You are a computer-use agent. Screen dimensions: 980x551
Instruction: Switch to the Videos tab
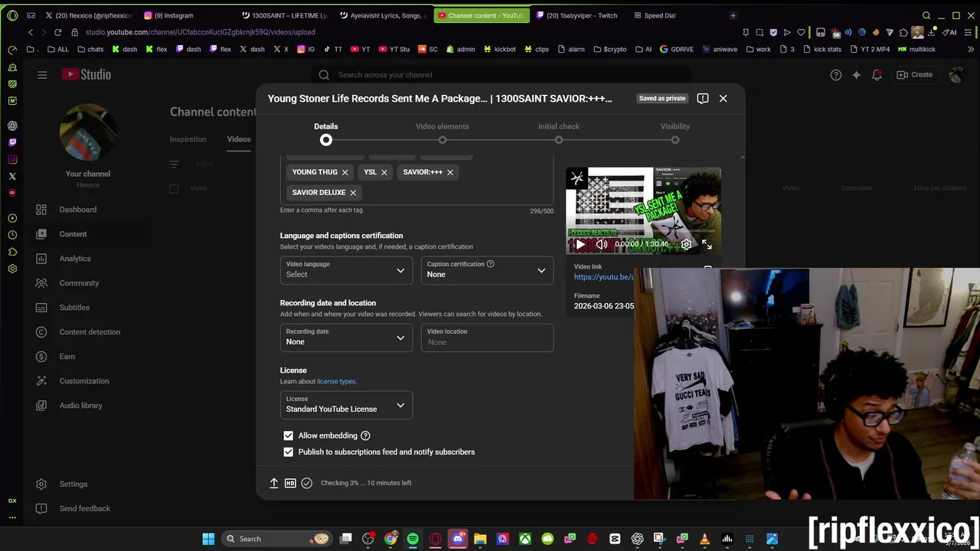tap(239, 139)
